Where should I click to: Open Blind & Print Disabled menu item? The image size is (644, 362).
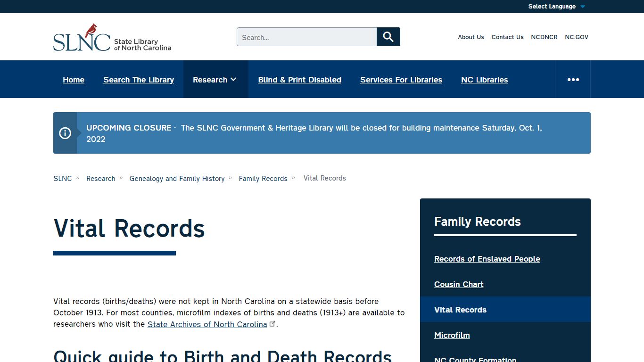(x=300, y=80)
